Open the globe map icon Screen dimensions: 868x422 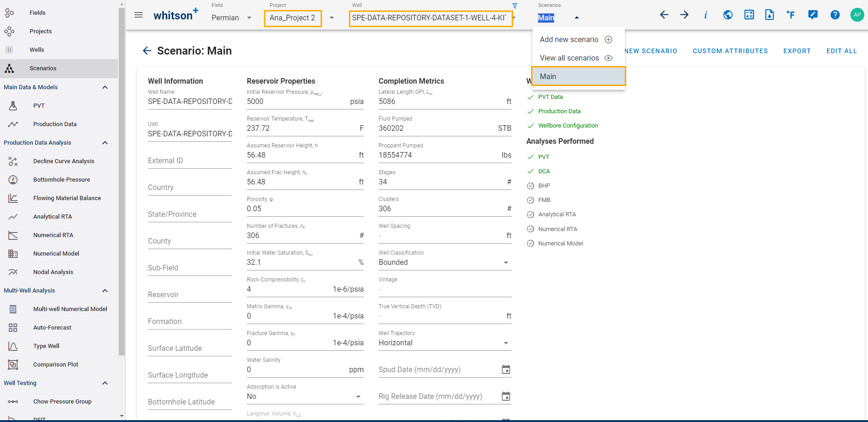click(727, 15)
